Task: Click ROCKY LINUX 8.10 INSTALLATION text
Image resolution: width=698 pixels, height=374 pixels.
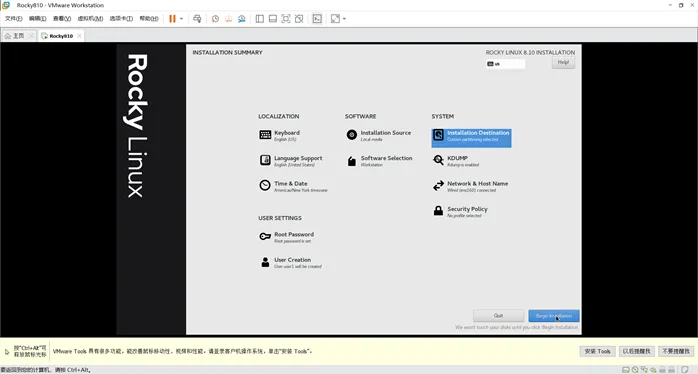Action: [x=530, y=53]
